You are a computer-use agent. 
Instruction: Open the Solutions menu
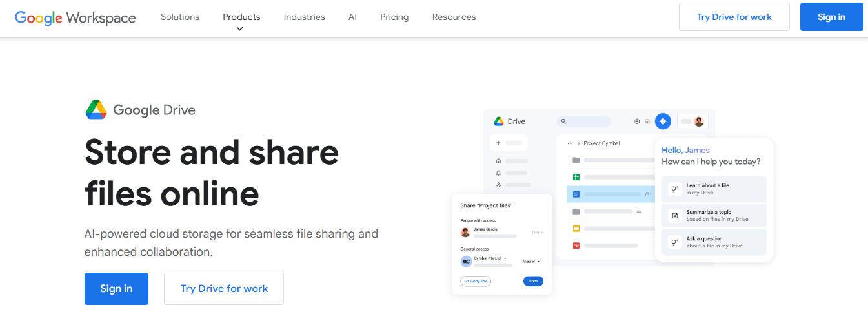coord(180,17)
